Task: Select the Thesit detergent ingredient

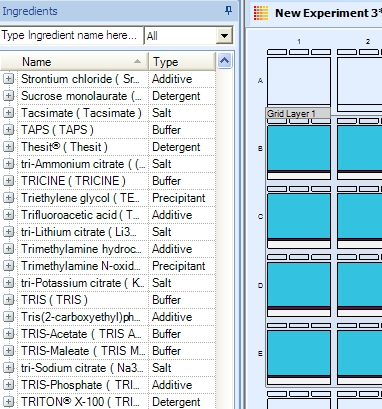Action: click(x=108, y=147)
